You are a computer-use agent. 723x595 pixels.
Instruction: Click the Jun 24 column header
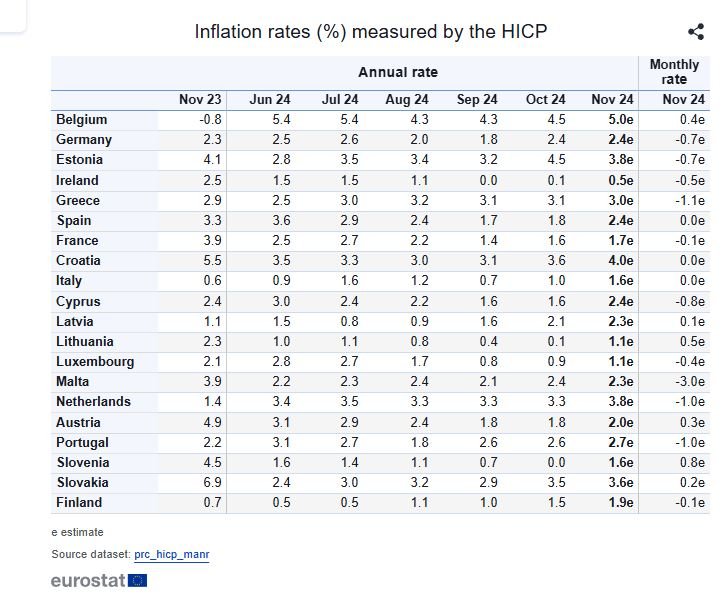(x=270, y=100)
